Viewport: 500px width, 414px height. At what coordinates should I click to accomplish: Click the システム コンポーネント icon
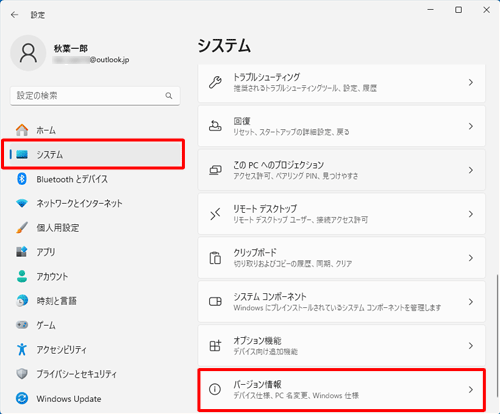[x=215, y=302]
